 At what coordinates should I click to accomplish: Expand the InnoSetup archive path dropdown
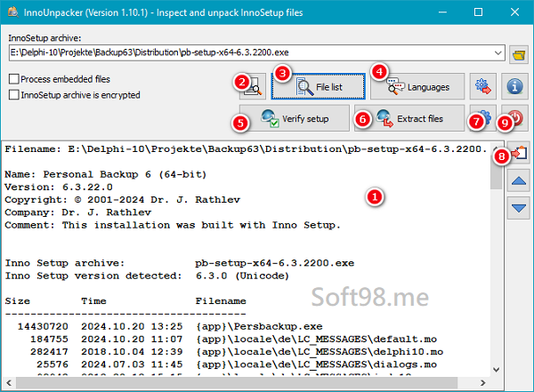tap(498, 52)
